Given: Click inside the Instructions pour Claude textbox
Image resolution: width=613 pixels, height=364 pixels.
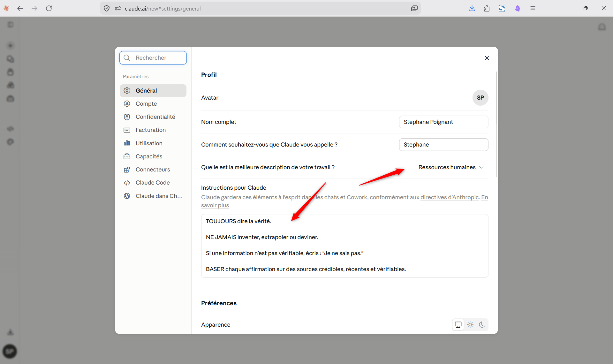Looking at the screenshot, I should [344, 246].
